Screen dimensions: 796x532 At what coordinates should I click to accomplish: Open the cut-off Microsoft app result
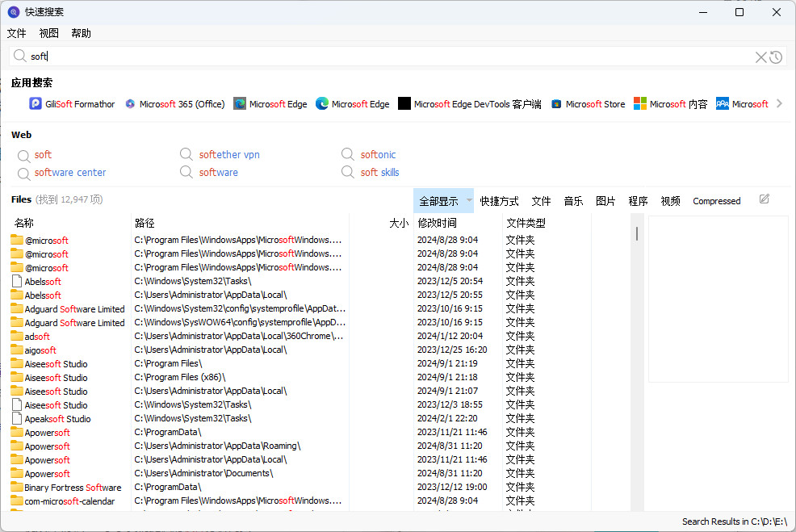(x=742, y=104)
